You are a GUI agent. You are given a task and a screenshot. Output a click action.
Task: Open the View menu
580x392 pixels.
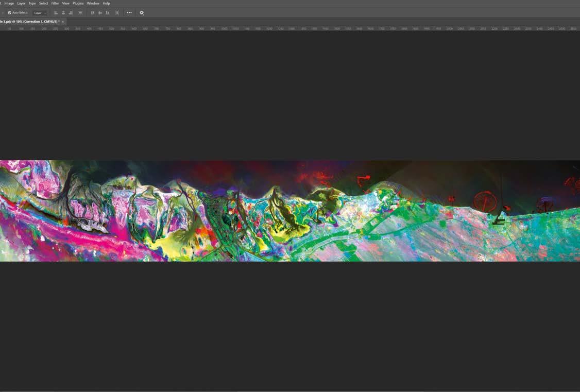(x=66, y=3)
